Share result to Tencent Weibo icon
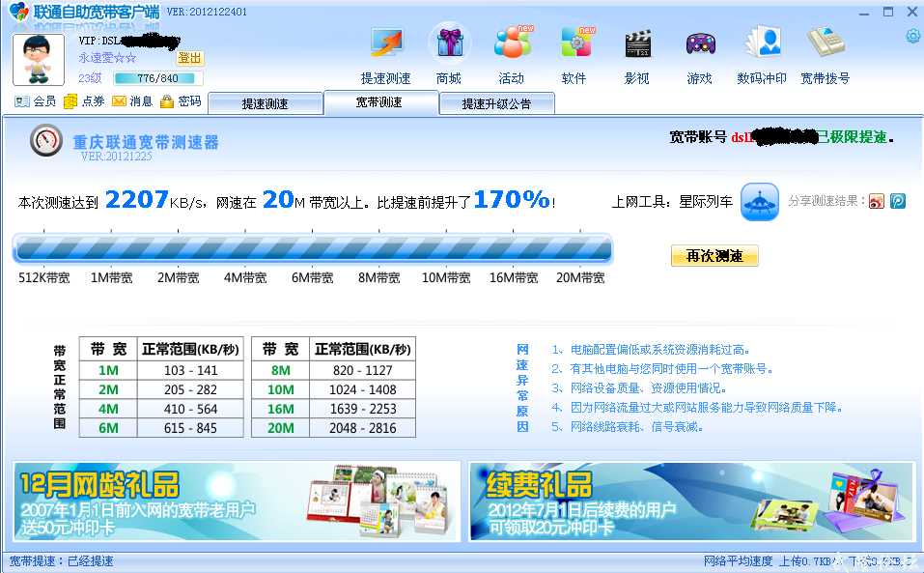This screenshot has height=573, width=924. (898, 201)
